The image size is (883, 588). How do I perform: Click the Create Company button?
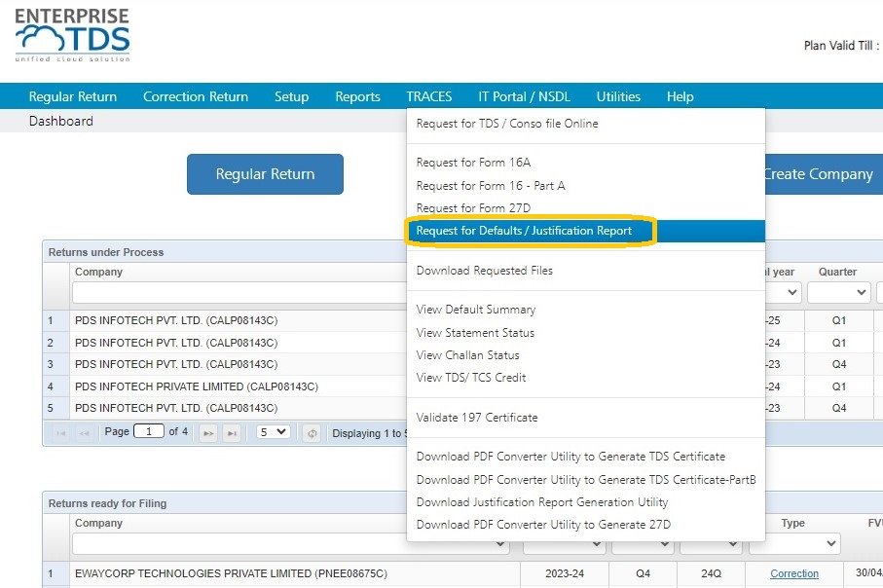click(819, 174)
